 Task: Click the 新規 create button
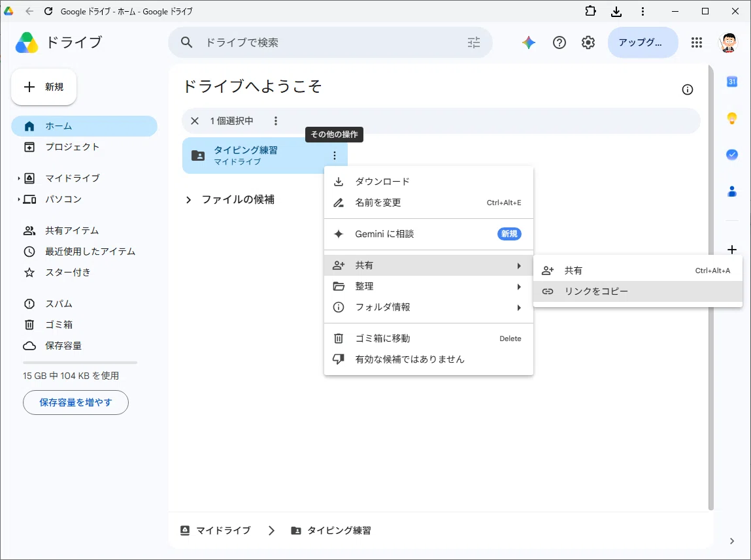(x=44, y=87)
